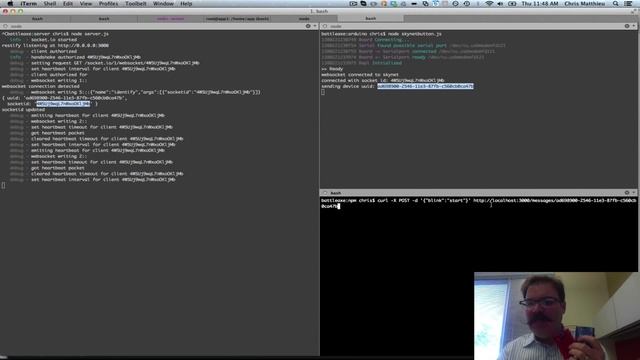Open the Chris Matthieu user menu
The height and width of the screenshot is (360, 640).
coord(585,4)
